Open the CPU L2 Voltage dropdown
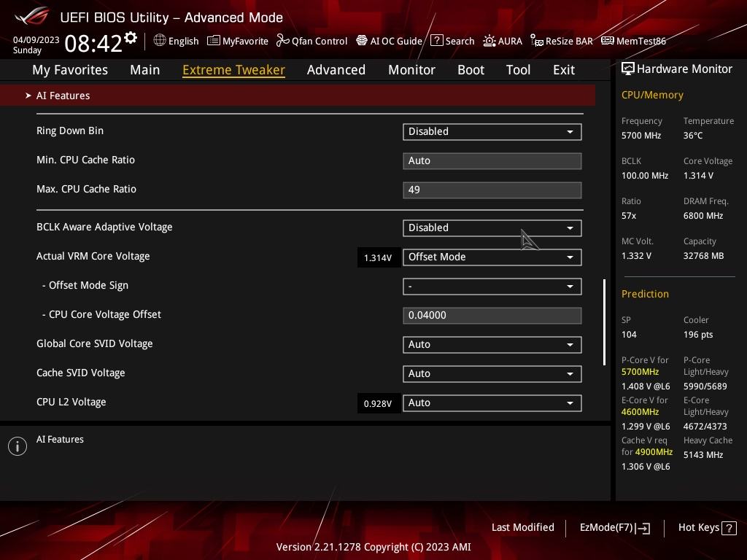747x560 pixels. [492, 402]
